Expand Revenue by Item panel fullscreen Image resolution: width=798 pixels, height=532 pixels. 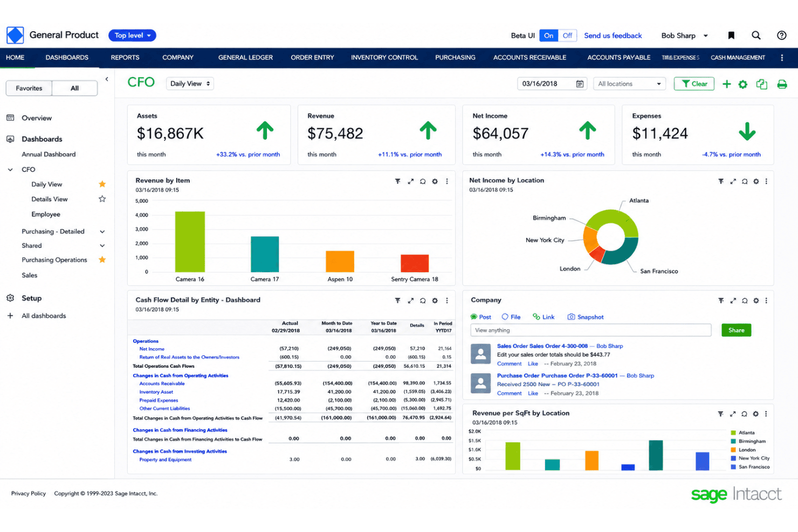(x=410, y=182)
